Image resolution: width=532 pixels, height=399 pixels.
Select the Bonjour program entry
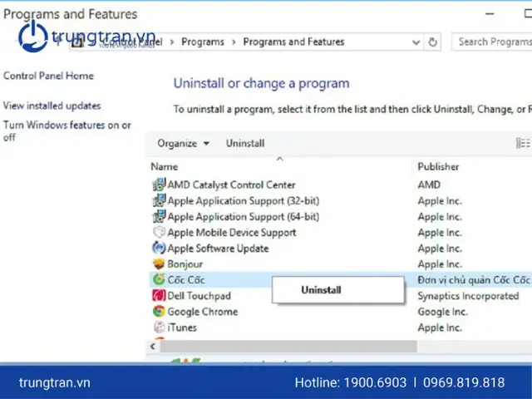pos(185,264)
